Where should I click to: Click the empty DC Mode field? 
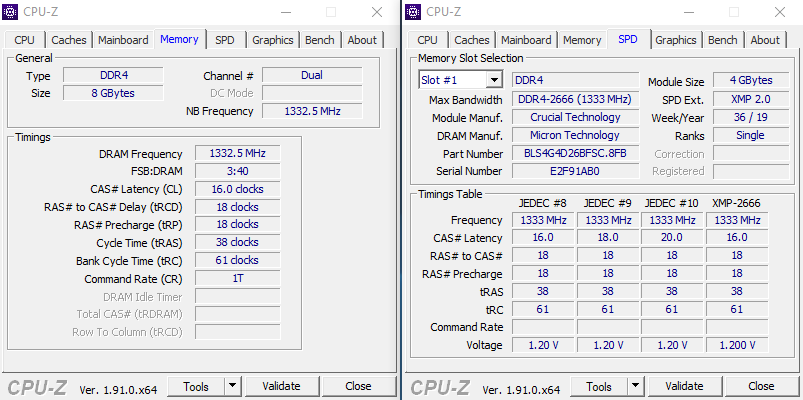point(312,93)
